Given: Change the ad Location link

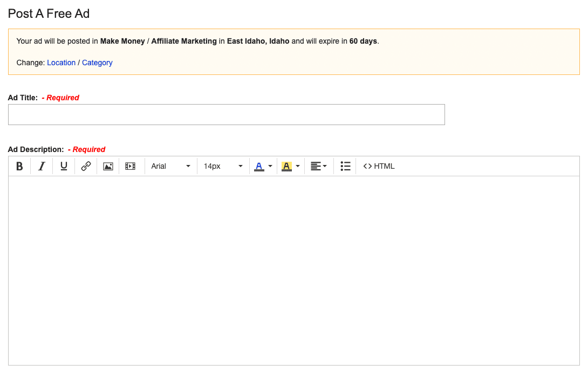Looking at the screenshot, I should 61,63.
